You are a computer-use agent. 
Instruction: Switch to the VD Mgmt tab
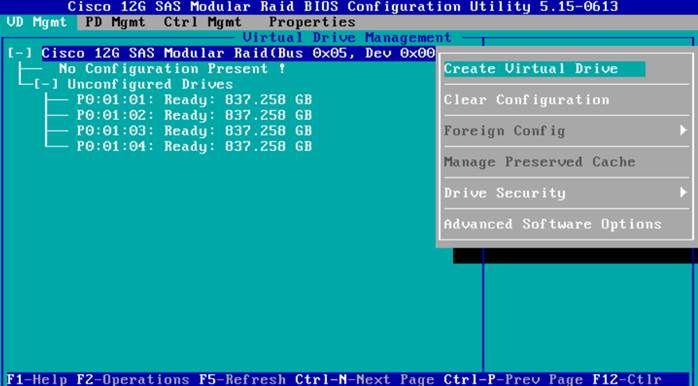click(x=37, y=22)
